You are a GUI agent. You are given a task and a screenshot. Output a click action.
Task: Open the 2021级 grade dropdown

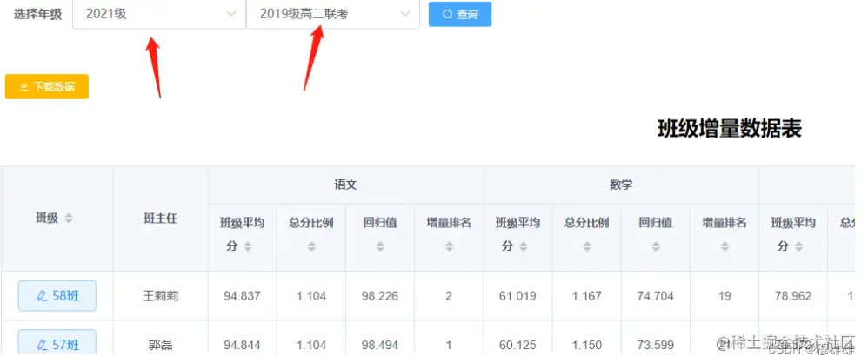(159, 15)
